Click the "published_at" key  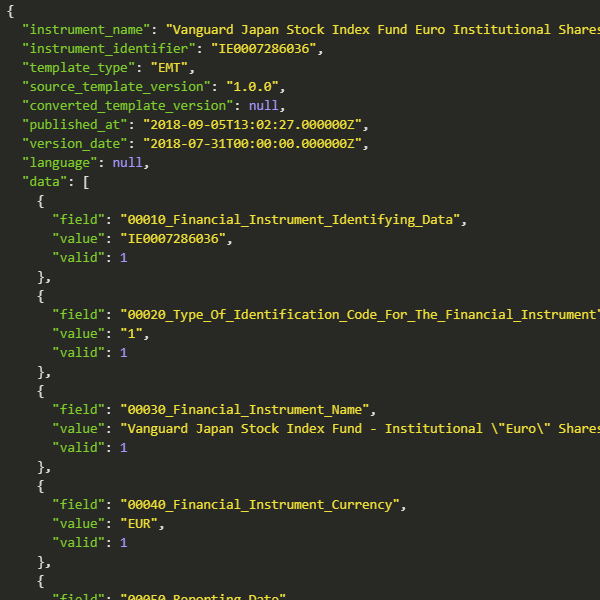click(x=75, y=125)
